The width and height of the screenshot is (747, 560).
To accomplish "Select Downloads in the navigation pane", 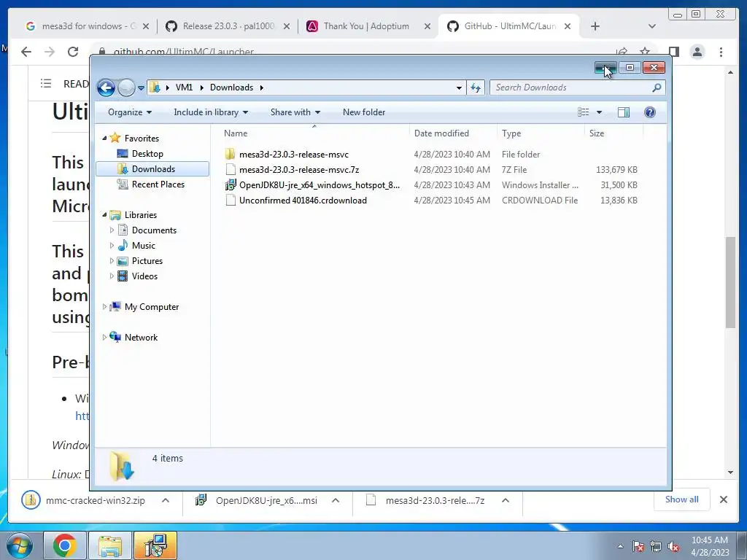I will (152, 169).
